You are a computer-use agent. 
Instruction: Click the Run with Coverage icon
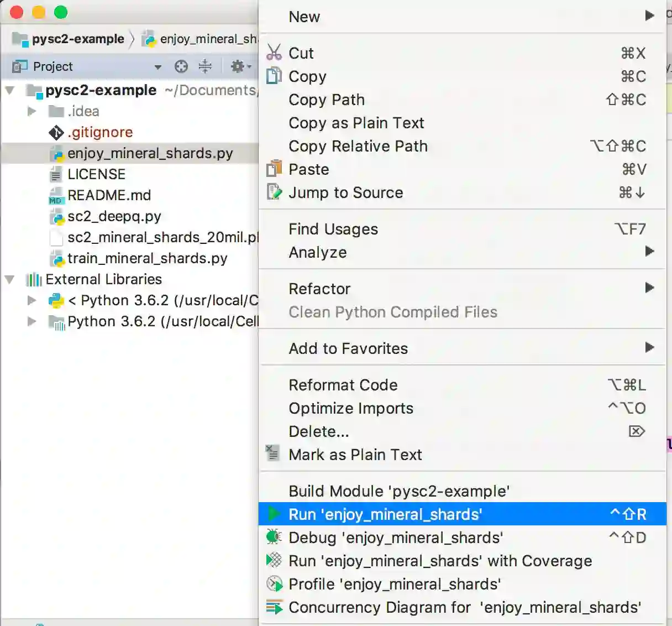pos(274,560)
